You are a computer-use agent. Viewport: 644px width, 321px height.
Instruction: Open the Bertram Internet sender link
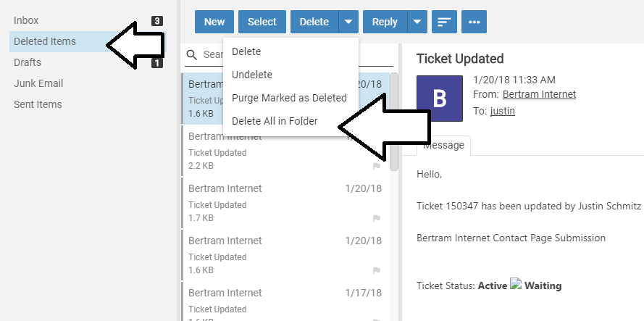539,94
